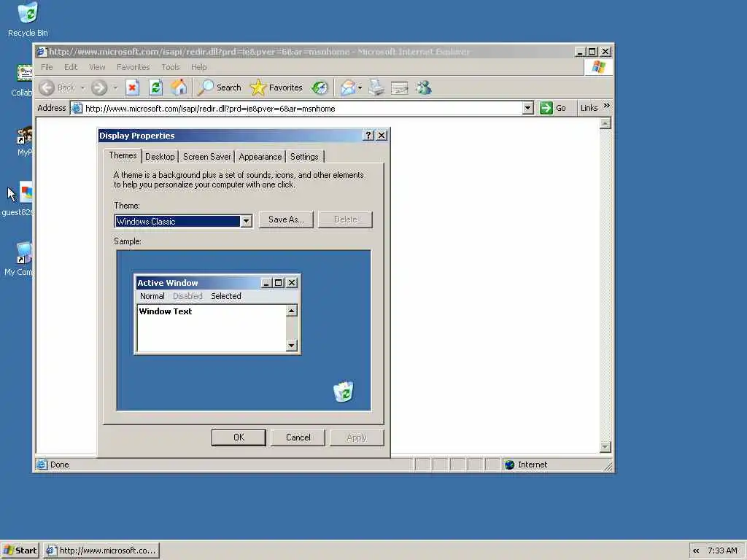747x560 pixels.
Task: Expand hidden tray icons with the chevron
Action: (x=696, y=551)
